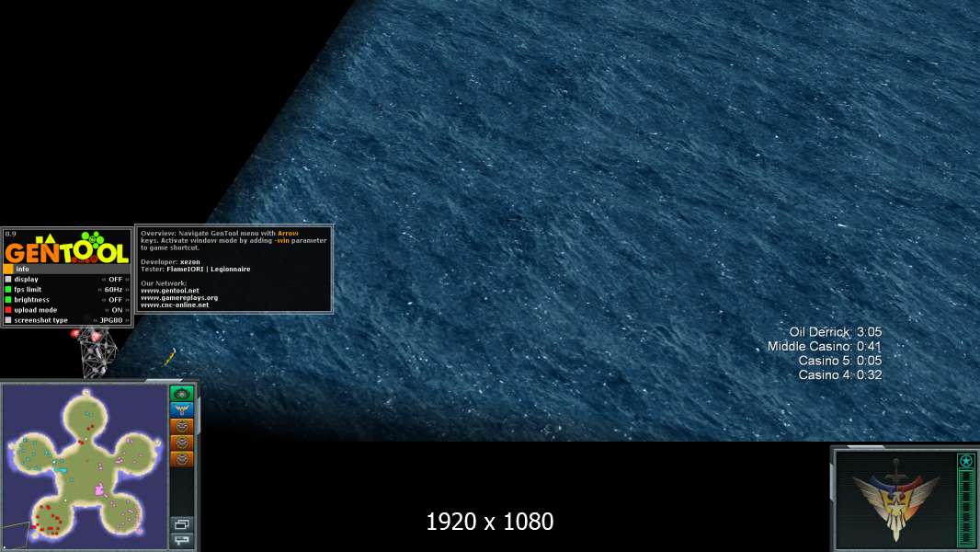Click the communicator button at minimap corner

tap(182, 539)
